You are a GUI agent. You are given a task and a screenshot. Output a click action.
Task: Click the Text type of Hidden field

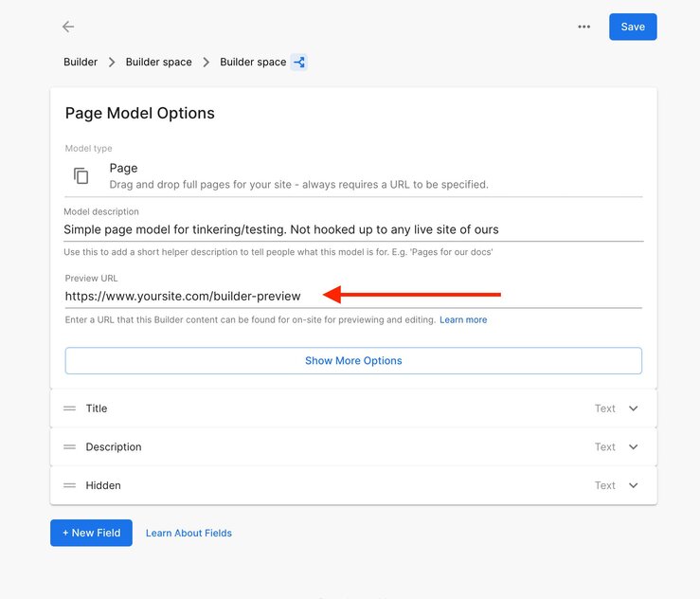(605, 485)
